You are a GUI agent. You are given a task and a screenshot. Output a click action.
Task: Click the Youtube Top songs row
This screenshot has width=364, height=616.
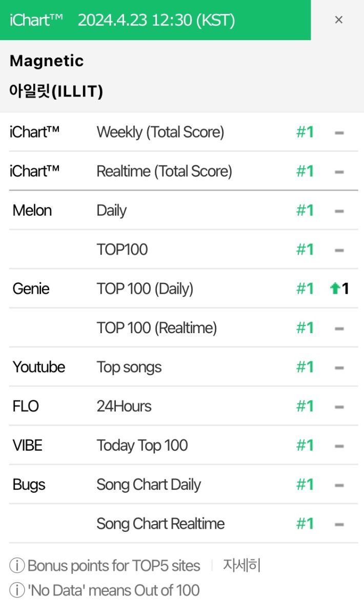(184, 367)
